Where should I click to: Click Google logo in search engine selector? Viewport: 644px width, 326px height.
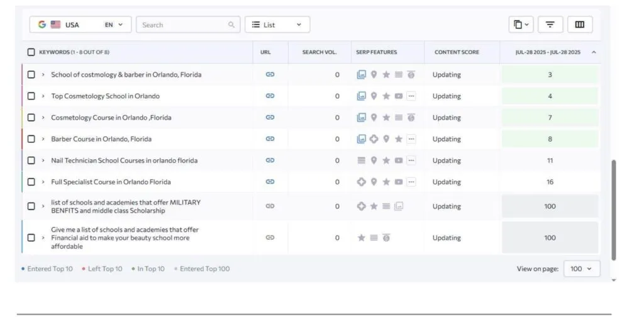[x=42, y=25]
